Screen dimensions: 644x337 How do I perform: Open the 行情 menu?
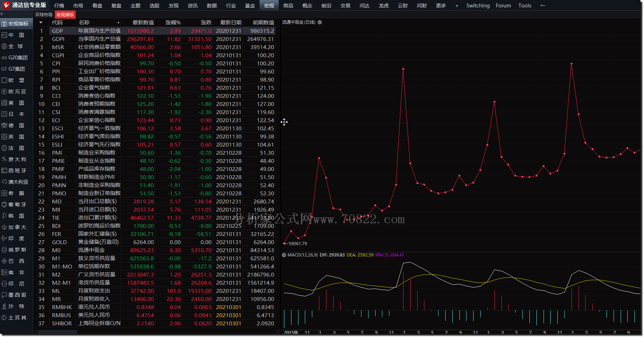point(59,6)
